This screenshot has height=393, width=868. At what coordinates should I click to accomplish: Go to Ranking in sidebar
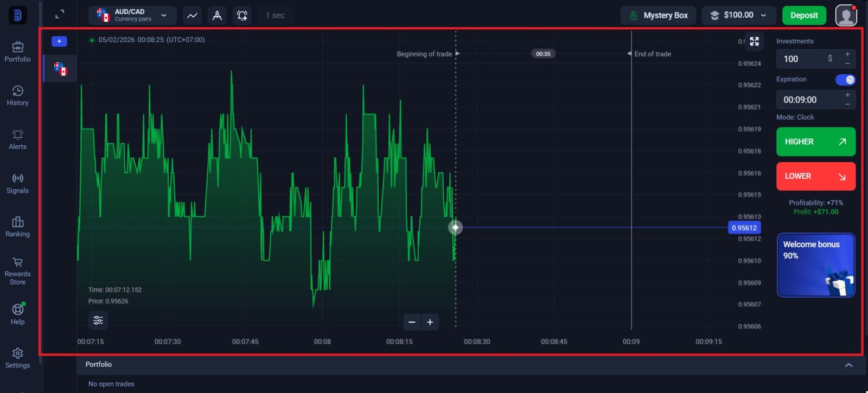(18, 227)
